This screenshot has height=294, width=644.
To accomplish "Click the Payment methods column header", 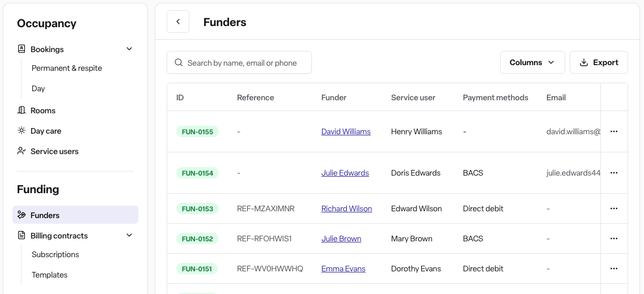I will pos(495,97).
